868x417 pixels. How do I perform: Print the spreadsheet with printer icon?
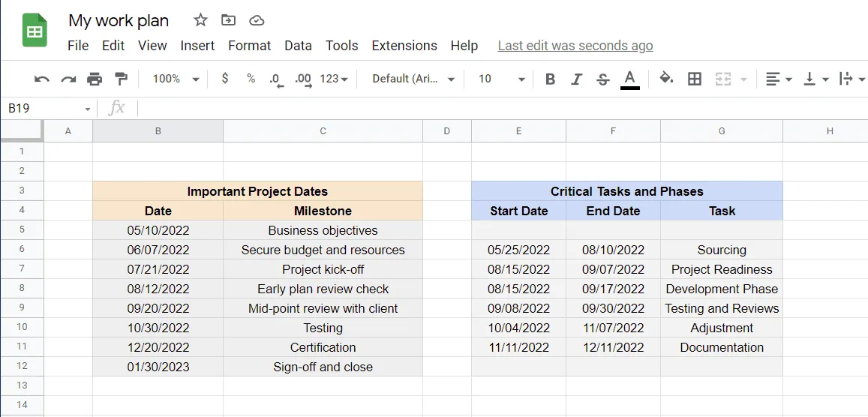click(x=95, y=79)
